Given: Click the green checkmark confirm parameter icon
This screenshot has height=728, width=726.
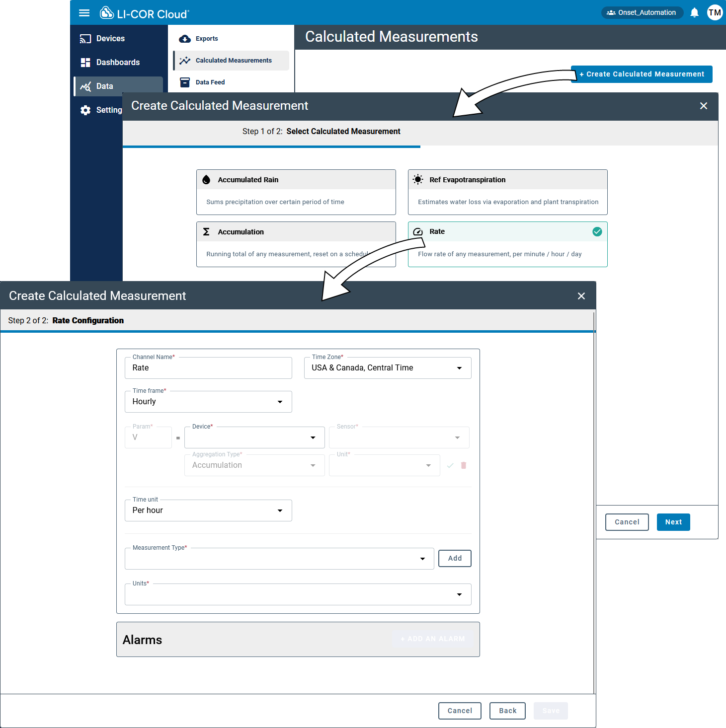Looking at the screenshot, I should pyautogui.click(x=450, y=465).
